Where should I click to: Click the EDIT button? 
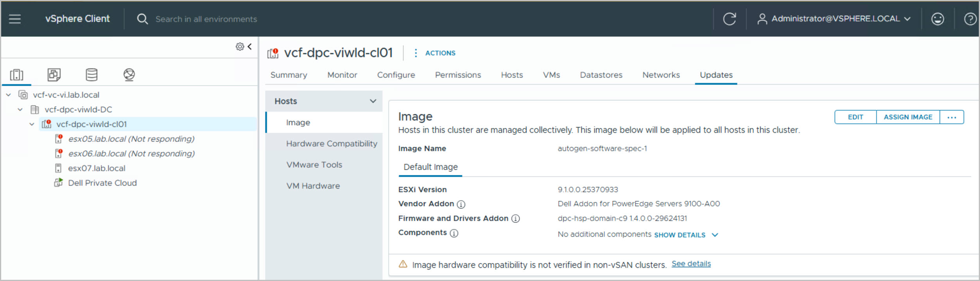coord(856,117)
